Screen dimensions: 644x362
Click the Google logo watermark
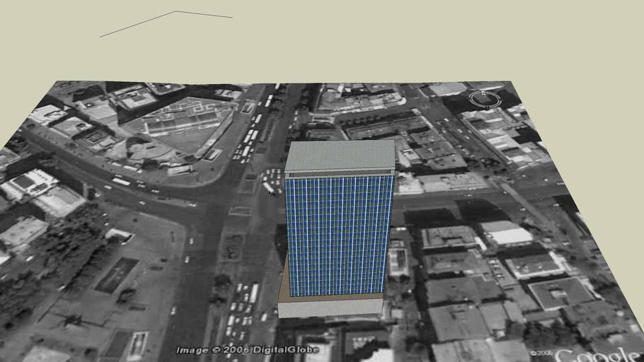click(599, 354)
